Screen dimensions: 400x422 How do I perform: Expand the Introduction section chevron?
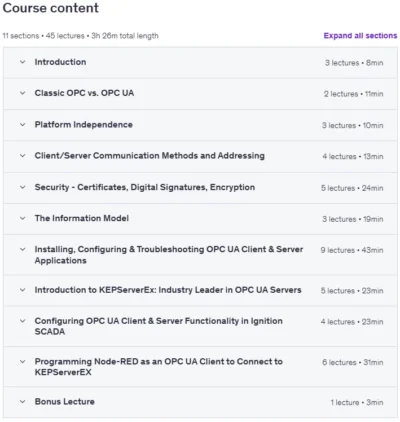22,62
